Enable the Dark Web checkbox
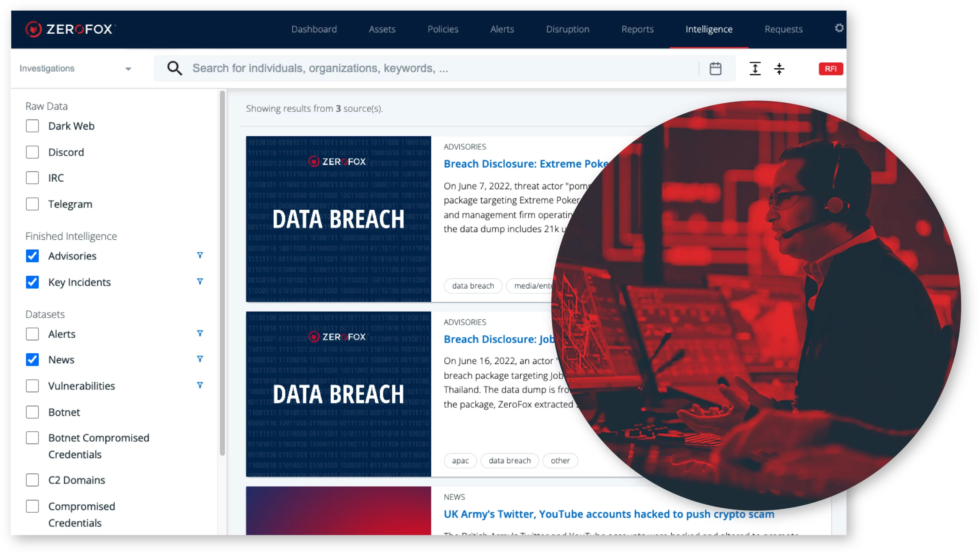Screen dimensions: 980x554 click(x=32, y=126)
